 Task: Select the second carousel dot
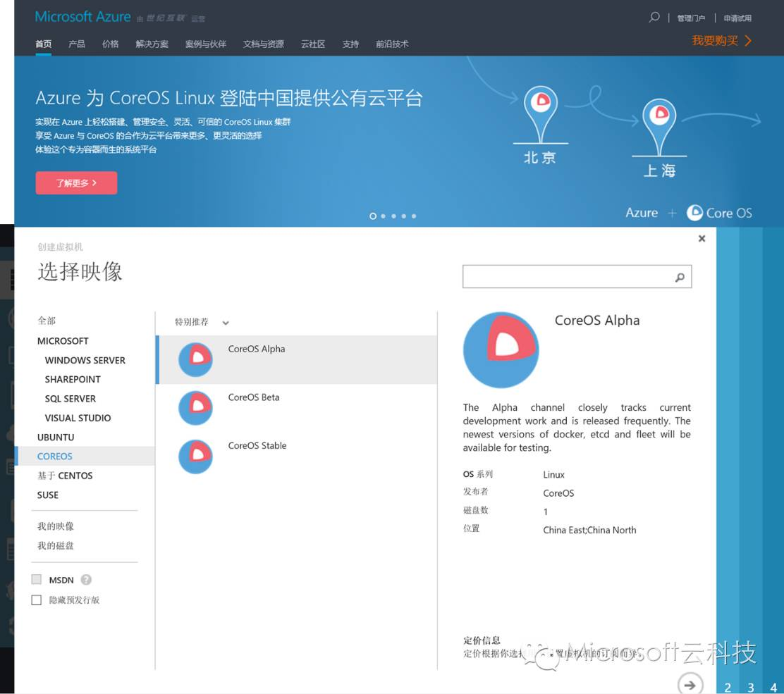pos(383,216)
